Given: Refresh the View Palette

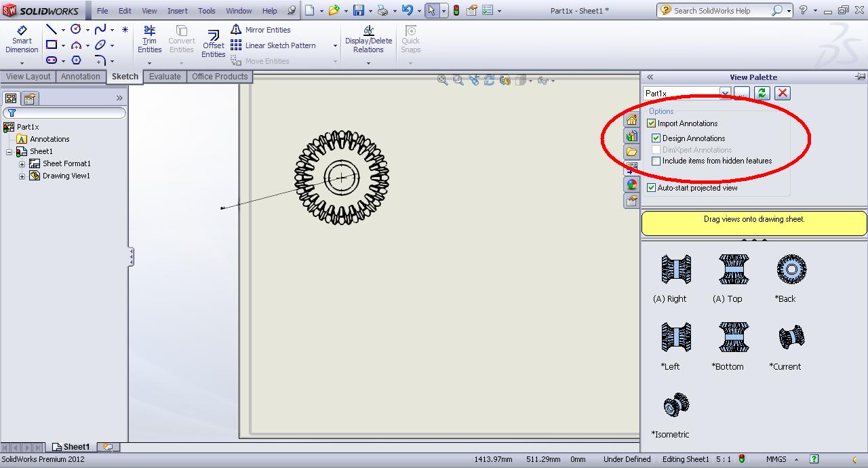Looking at the screenshot, I should click(x=762, y=93).
